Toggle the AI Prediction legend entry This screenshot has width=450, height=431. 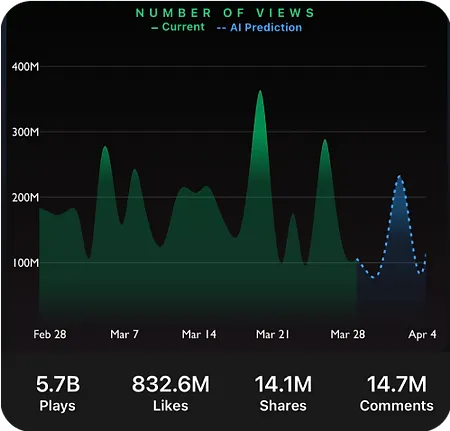(259, 27)
